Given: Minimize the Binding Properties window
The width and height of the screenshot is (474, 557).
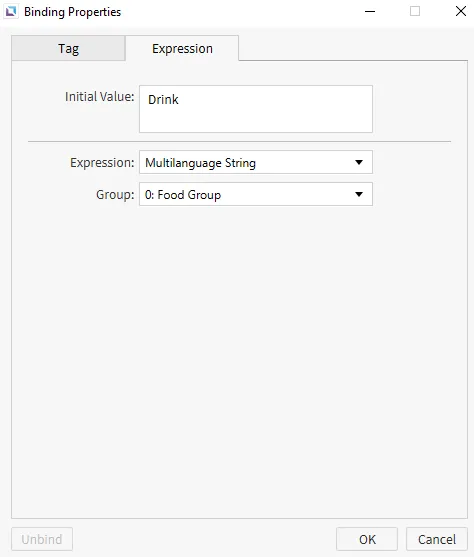Looking at the screenshot, I should click(x=370, y=11).
